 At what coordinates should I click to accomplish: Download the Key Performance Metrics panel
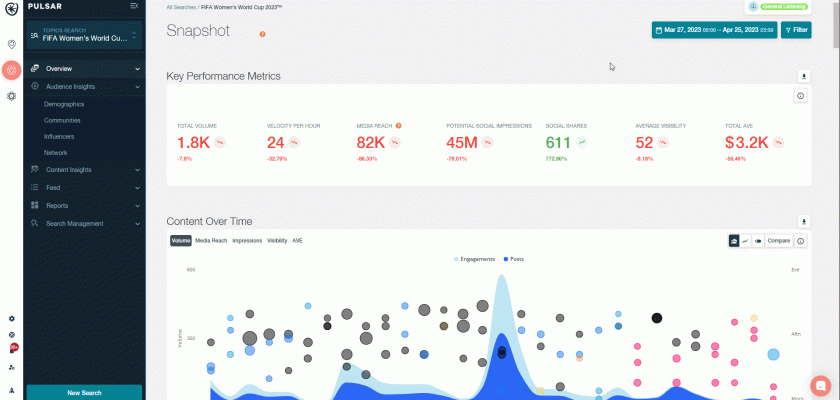point(801,76)
